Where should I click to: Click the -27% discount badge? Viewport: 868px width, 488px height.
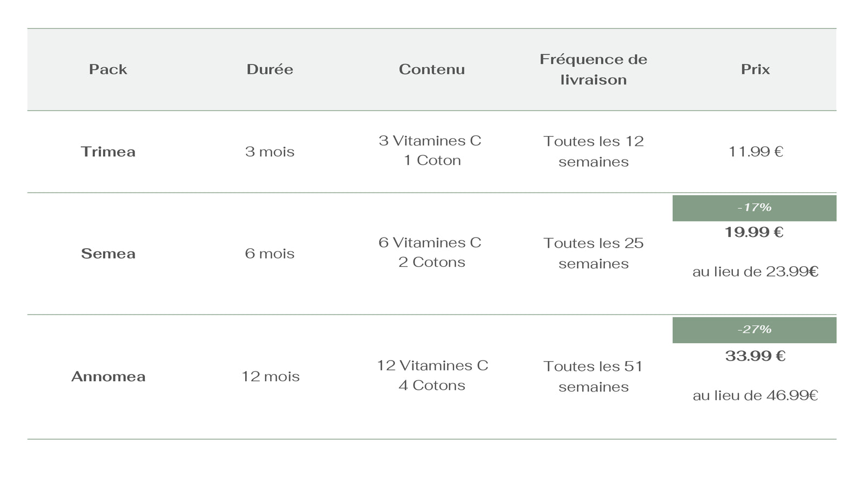(754, 330)
